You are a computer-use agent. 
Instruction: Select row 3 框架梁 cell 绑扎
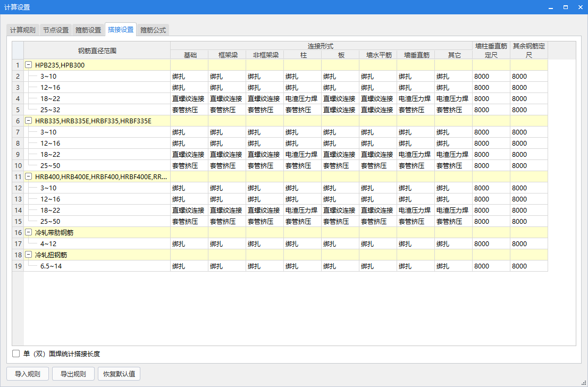point(227,87)
